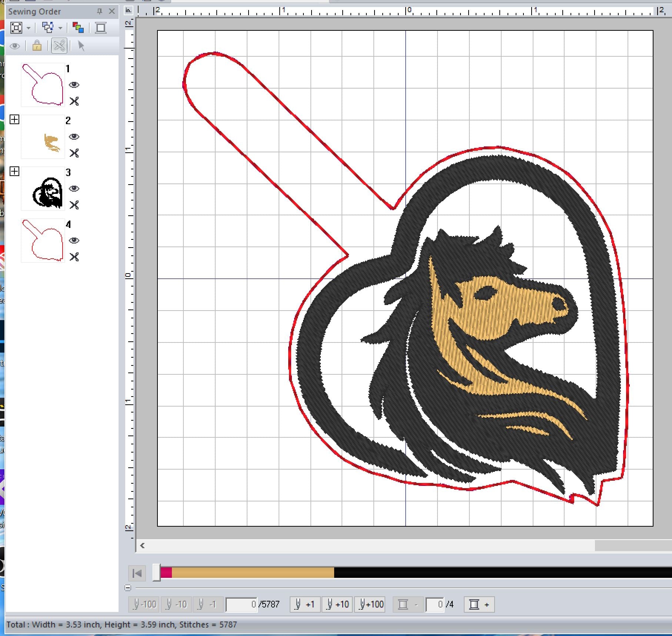Toggle the scissors trim button in toolbar

click(59, 46)
